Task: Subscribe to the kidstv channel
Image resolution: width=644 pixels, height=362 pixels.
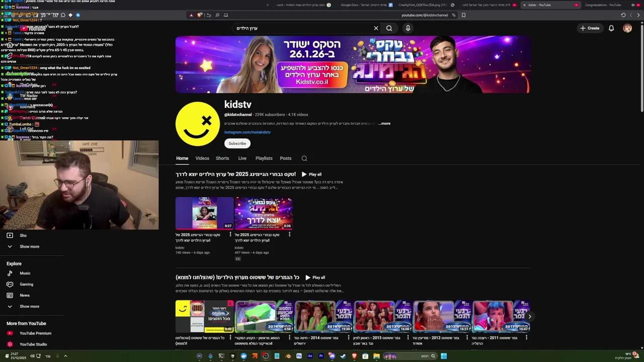Action: click(x=237, y=143)
